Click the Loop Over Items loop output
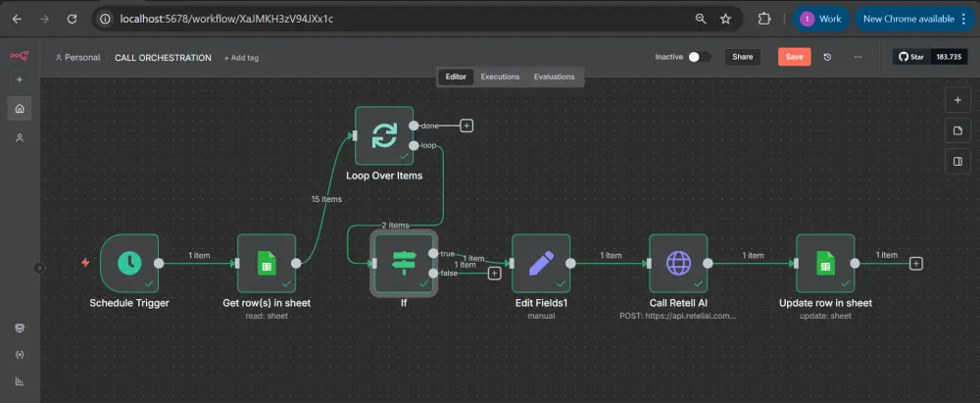The height and width of the screenshot is (403, 980). tap(414, 145)
